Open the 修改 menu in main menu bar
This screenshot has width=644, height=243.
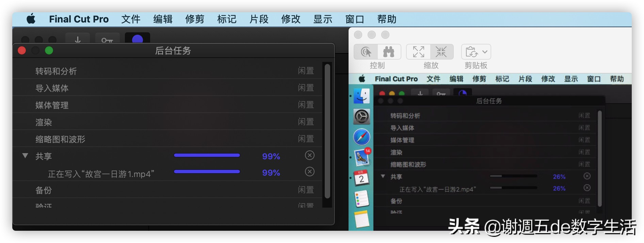tap(291, 19)
